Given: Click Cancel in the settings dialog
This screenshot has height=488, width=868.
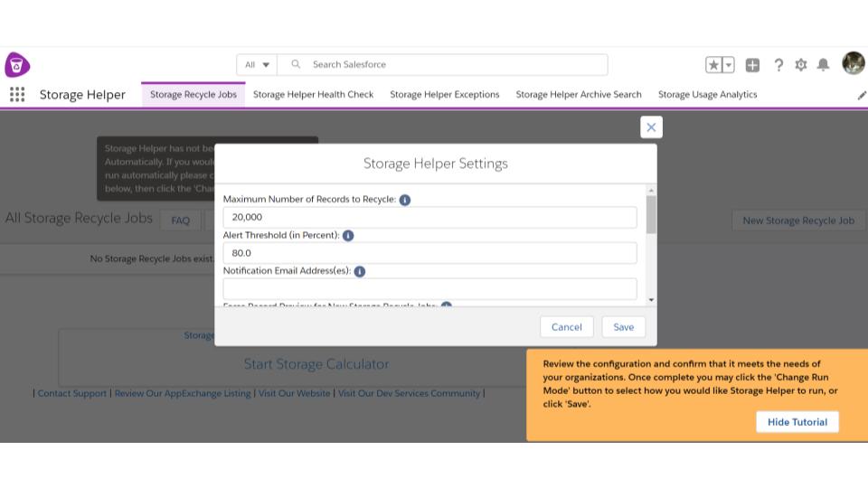Looking at the screenshot, I should coord(566,327).
